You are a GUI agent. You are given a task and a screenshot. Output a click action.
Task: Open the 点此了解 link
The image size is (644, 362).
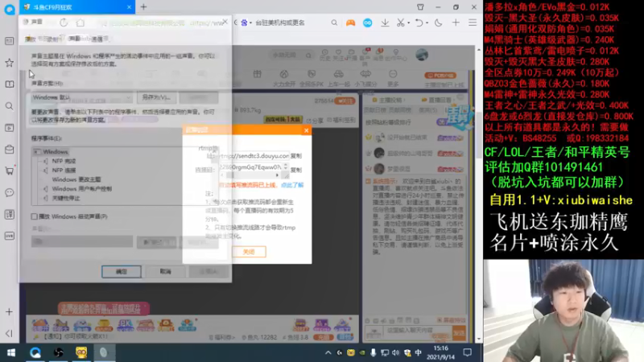click(292, 185)
